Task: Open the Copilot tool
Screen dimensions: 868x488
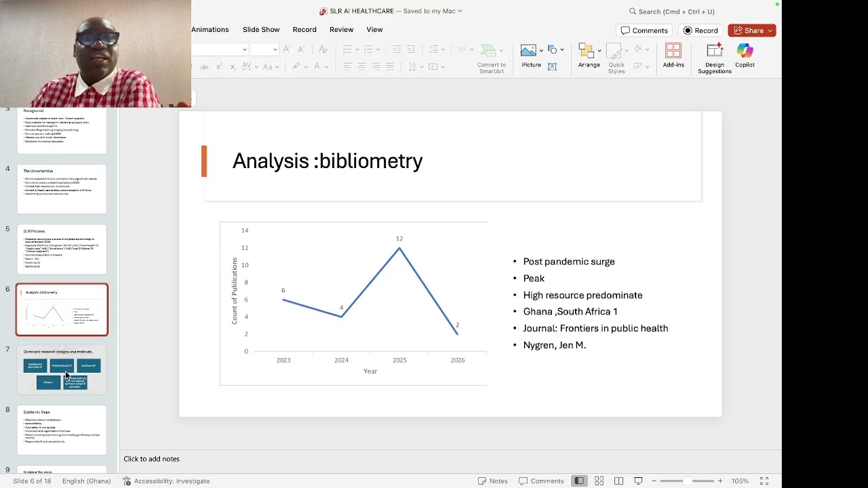Action: pyautogui.click(x=745, y=57)
